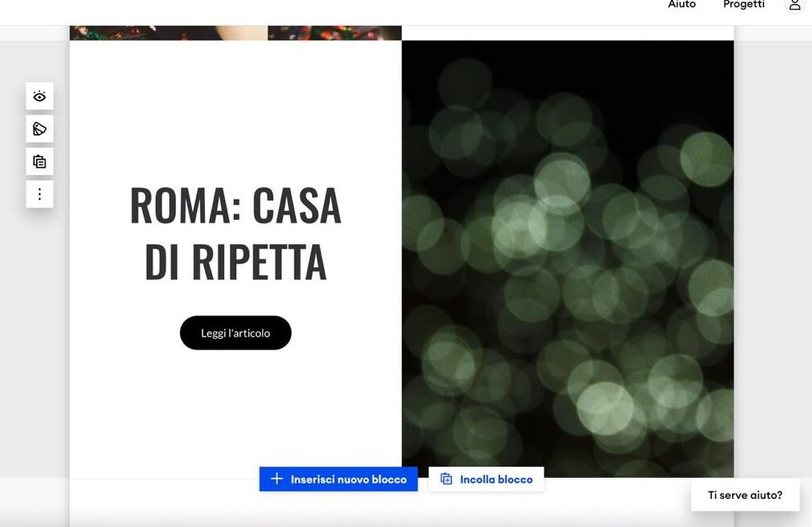This screenshot has height=527, width=812.
Task: Click empty white area below Leggi l'articolo
Action: (x=235, y=409)
